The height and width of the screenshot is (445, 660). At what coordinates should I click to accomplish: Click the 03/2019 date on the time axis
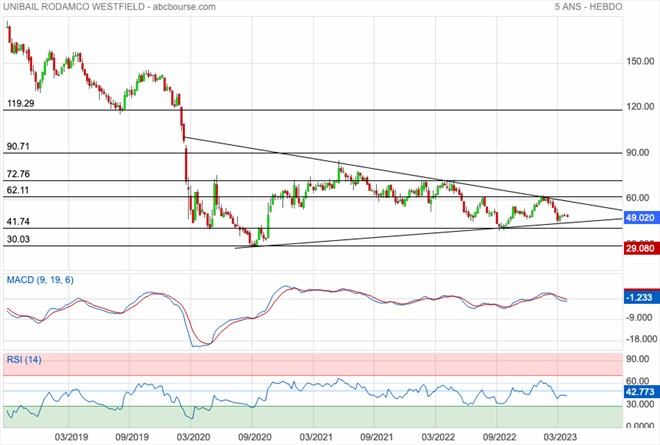coord(72,437)
